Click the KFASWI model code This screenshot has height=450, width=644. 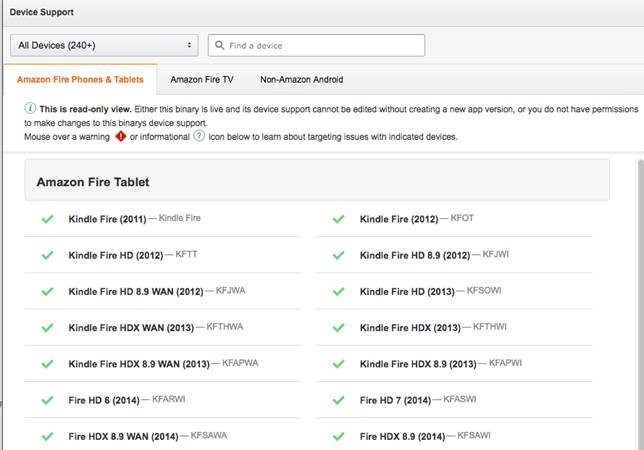[460, 399]
